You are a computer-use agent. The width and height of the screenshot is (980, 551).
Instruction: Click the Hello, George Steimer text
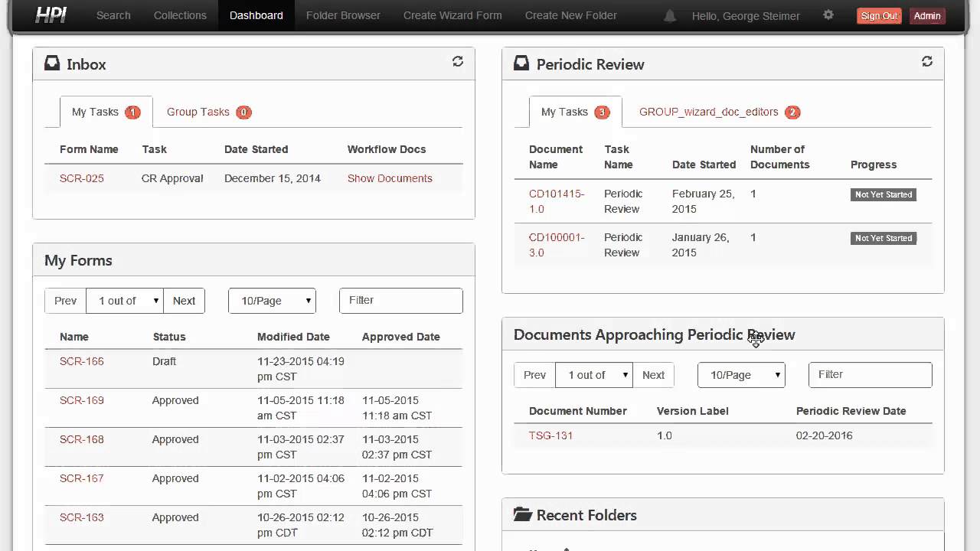(746, 16)
